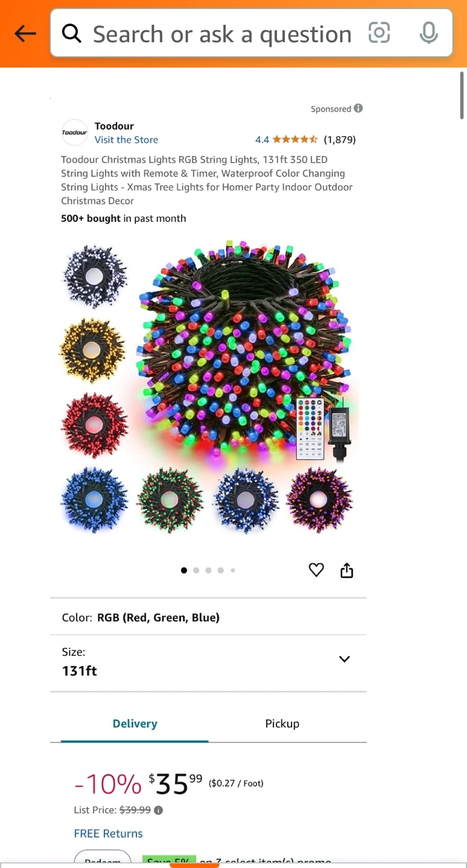467x868 pixels.
Task: Tap the back arrow icon
Action: coord(25,34)
